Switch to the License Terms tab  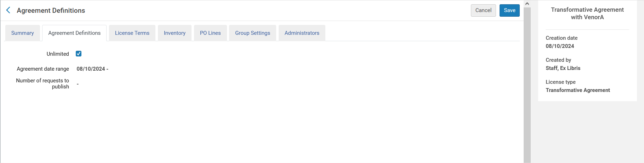coord(132,33)
